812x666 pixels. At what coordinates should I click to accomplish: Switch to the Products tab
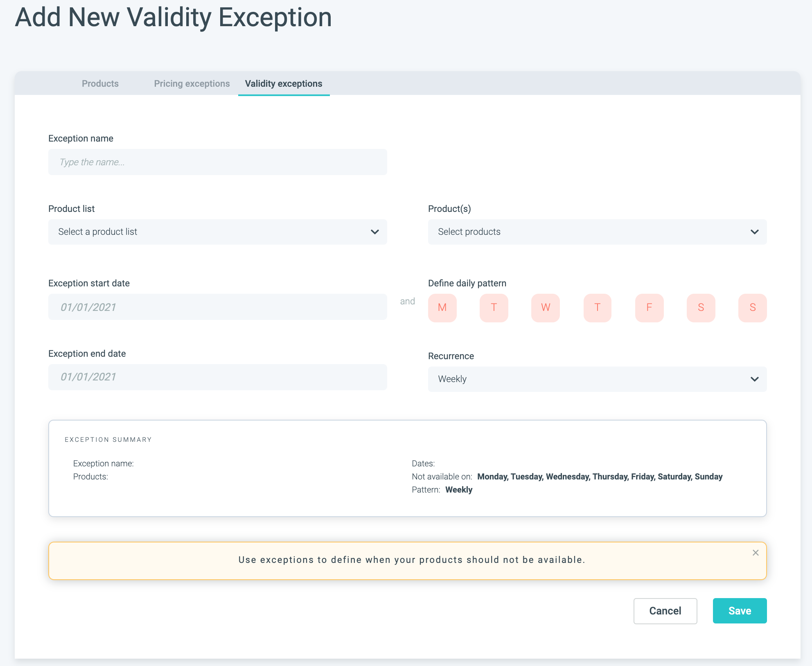click(x=100, y=83)
